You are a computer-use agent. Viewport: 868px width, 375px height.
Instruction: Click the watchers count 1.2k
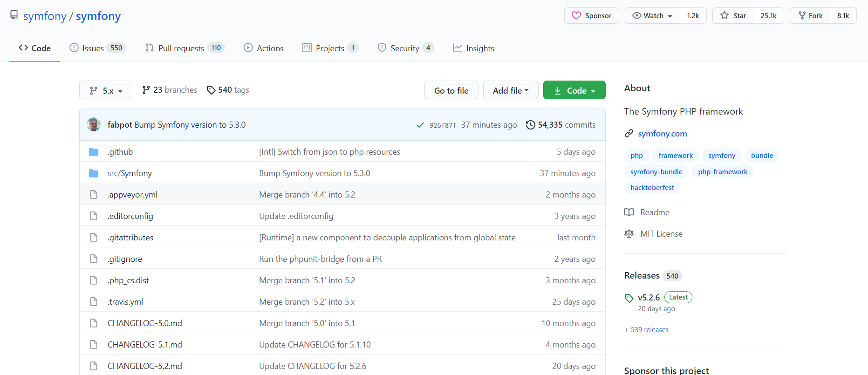tap(693, 16)
